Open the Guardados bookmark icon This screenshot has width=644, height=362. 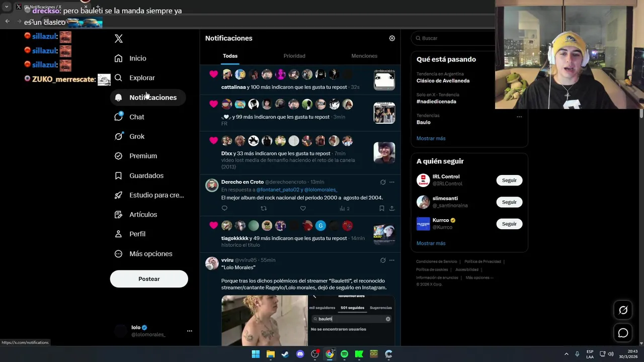tap(118, 175)
